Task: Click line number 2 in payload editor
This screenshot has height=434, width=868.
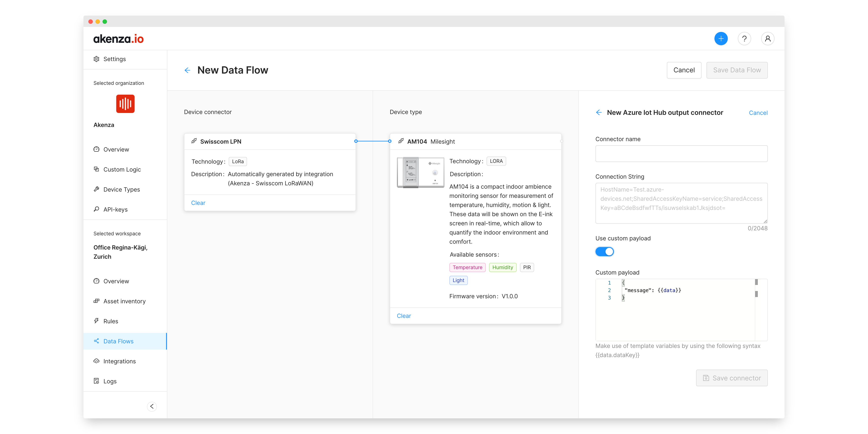Action: [609, 290]
